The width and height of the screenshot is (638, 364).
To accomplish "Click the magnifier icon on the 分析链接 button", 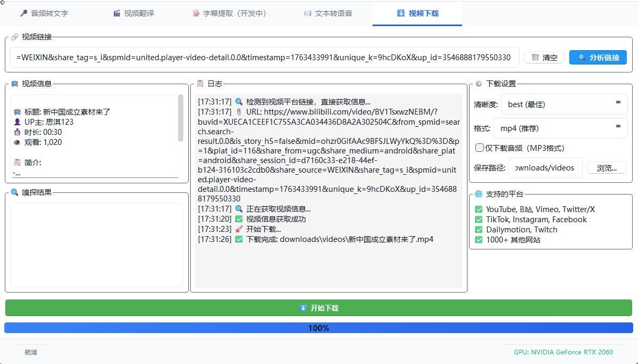I will pos(582,58).
